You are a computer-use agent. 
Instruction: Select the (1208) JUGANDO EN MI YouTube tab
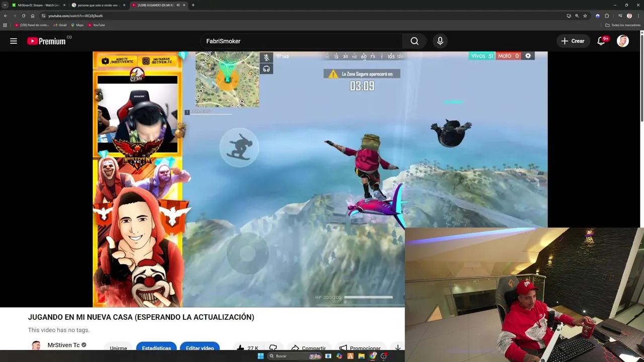point(158,5)
